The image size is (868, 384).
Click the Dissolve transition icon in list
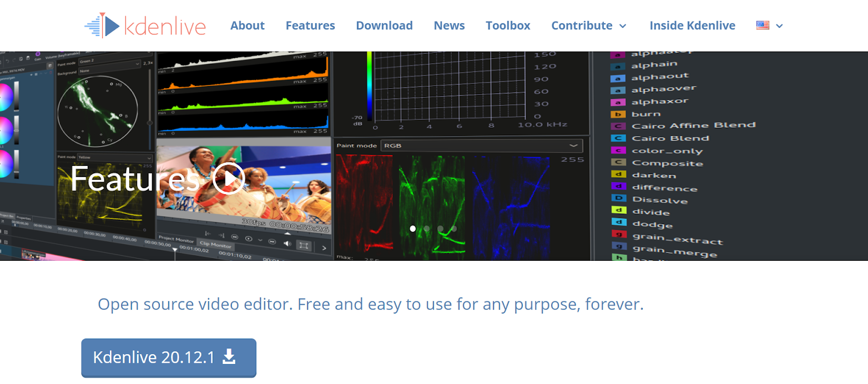[618, 199]
